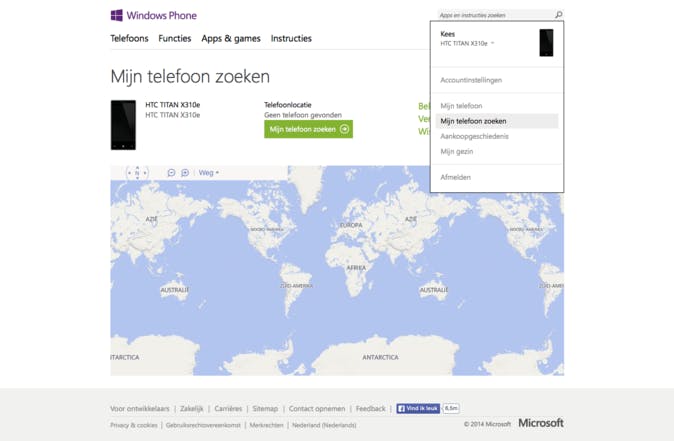Open 'Nederland (Nederlands)' language selector
The height and width of the screenshot is (441, 674).
[324, 425]
